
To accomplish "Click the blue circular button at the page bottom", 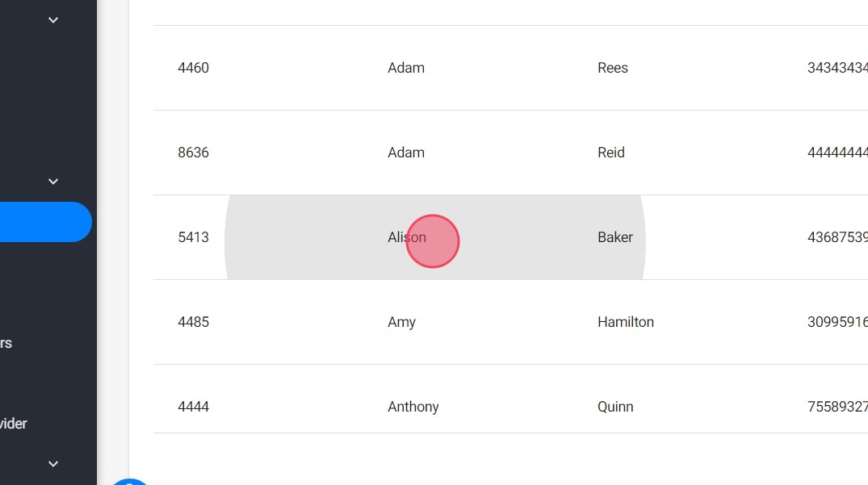I will coord(129,482).
